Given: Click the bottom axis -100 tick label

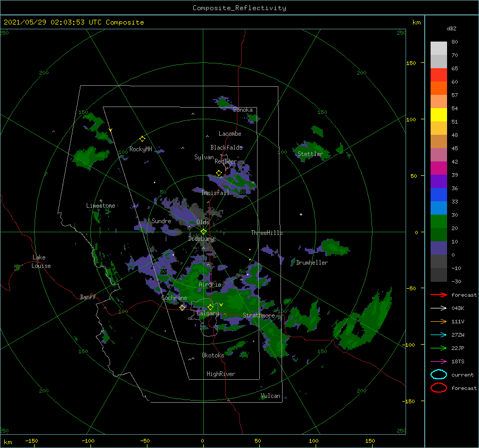Looking at the screenshot, I should point(88,441).
